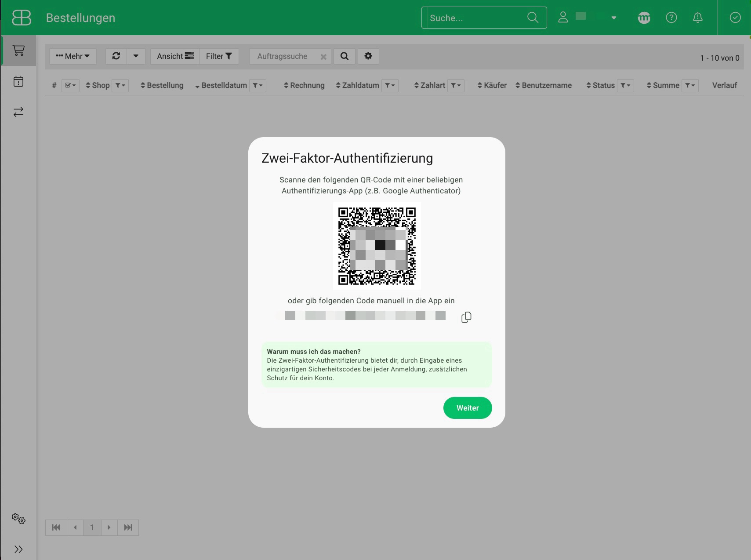The width and height of the screenshot is (751, 560).
Task: Click the search magnifier in the header
Action: pos(533,18)
